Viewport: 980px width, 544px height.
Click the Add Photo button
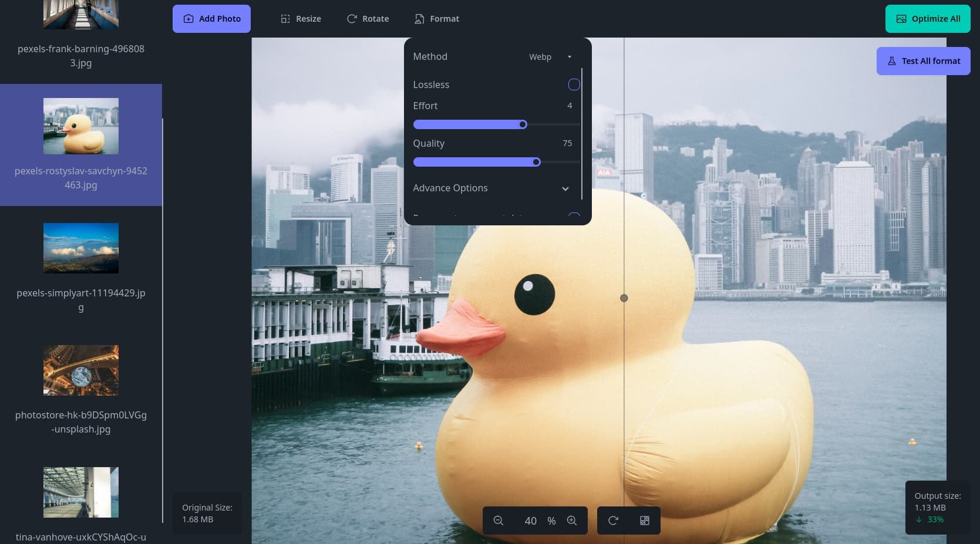click(x=211, y=19)
